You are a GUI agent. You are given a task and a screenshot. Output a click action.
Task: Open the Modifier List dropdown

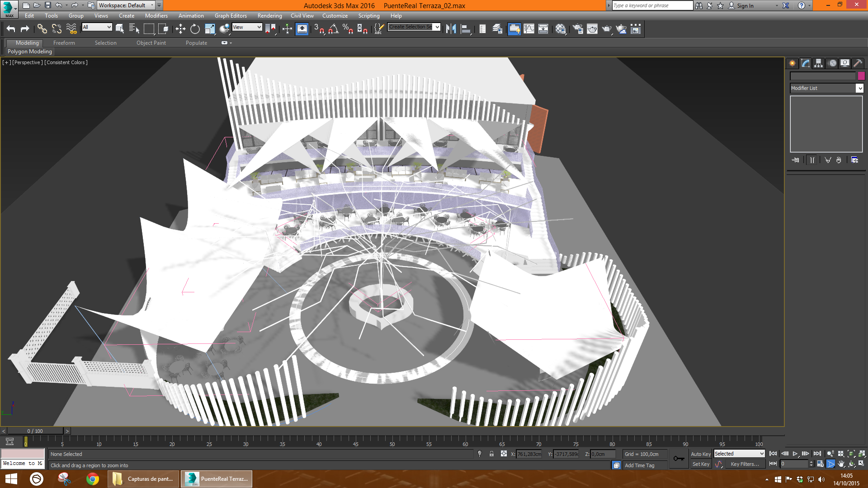point(826,88)
